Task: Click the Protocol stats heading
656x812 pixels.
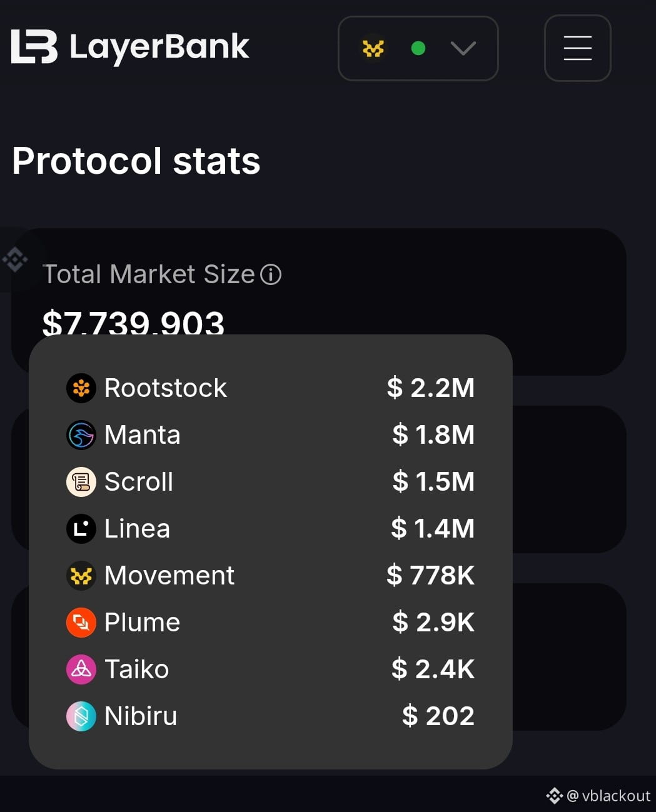Action: (136, 161)
